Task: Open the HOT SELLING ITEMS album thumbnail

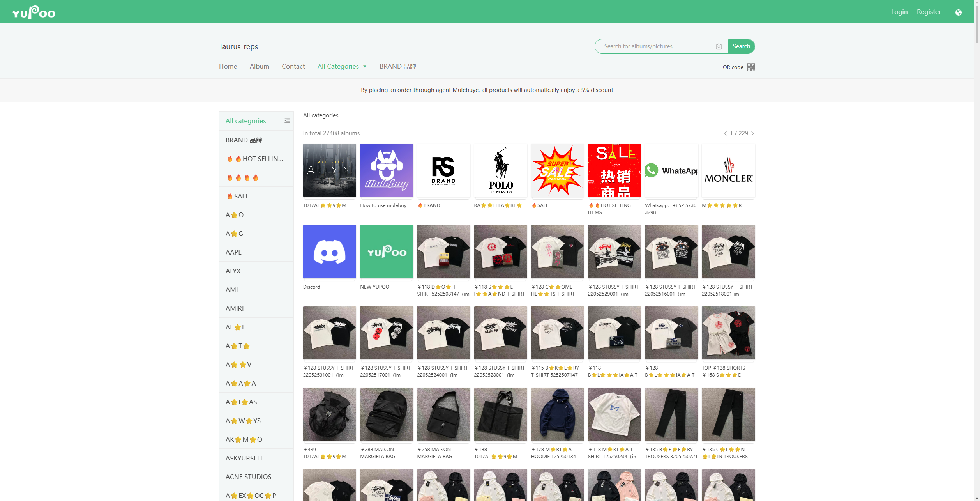Action: 614,170
